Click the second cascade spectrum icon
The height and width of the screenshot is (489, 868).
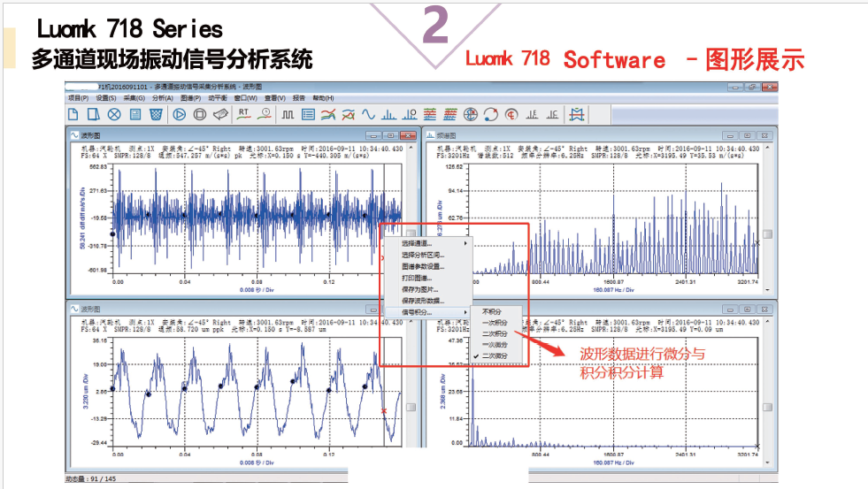tap(552, 114)
